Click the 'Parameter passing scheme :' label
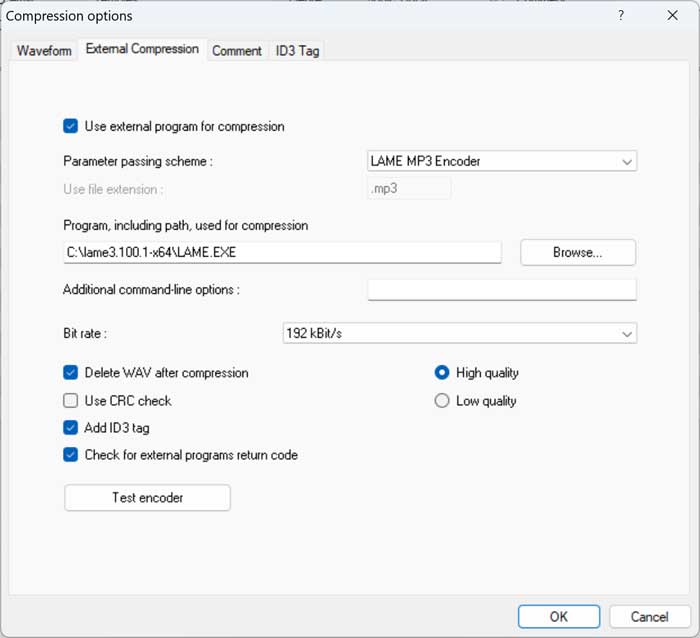 pos(138,161)
